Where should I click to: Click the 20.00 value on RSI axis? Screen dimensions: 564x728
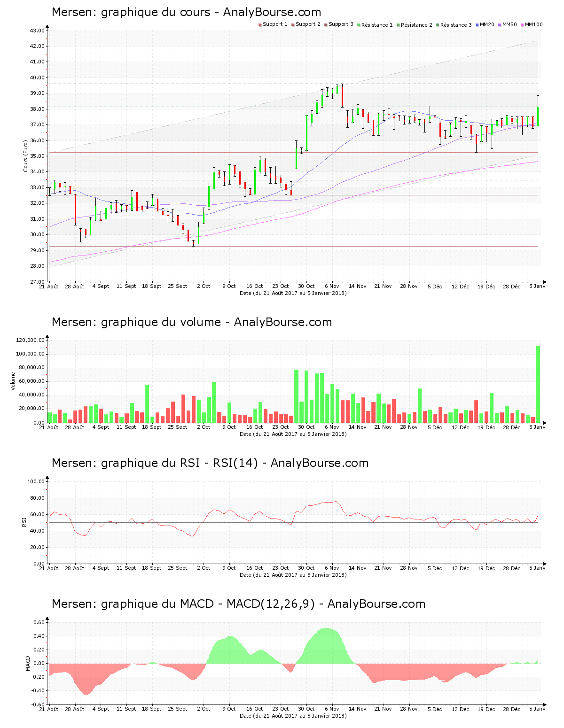(x=37, y=547)
